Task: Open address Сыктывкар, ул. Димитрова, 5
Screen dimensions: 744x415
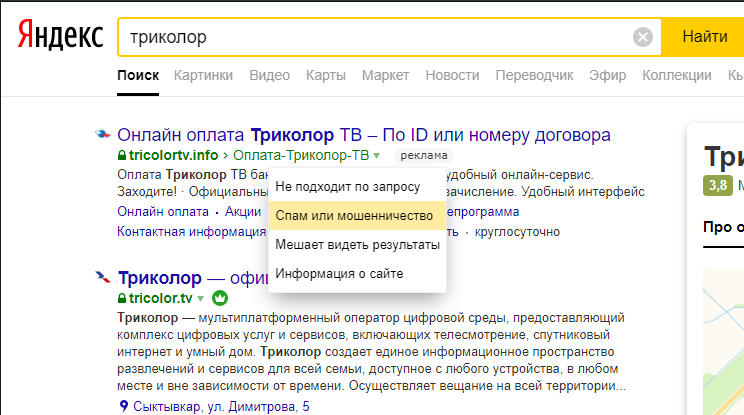Action: [221, 406]
